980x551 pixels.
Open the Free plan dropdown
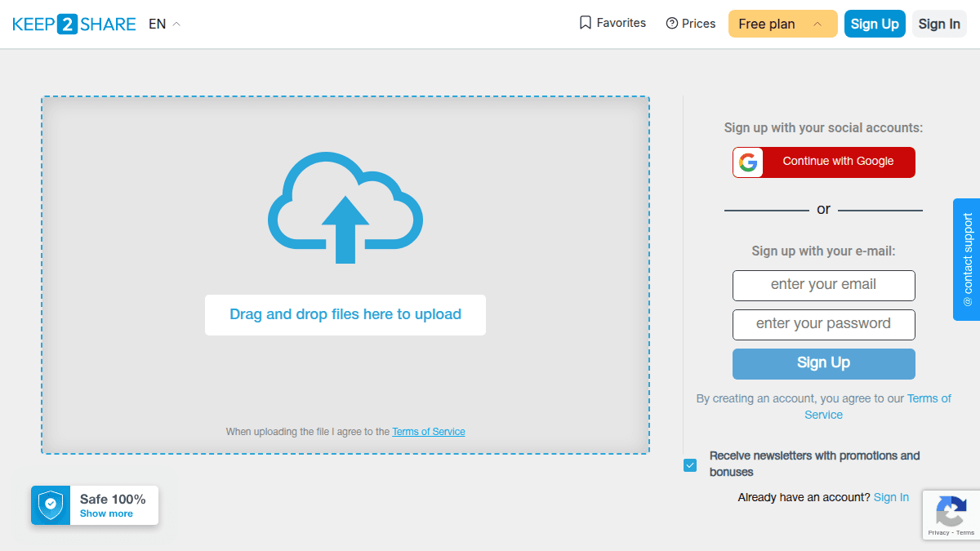782,24
